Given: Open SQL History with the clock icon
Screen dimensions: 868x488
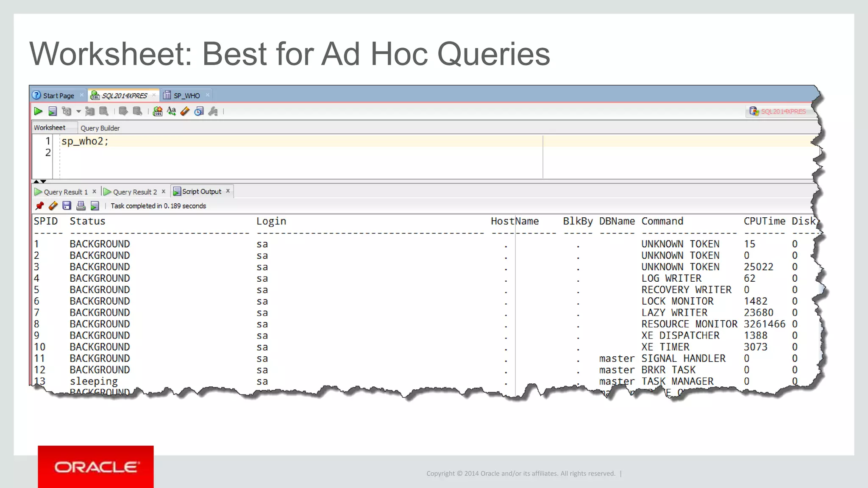Looking at the screenshot, I should coord(199,111).
